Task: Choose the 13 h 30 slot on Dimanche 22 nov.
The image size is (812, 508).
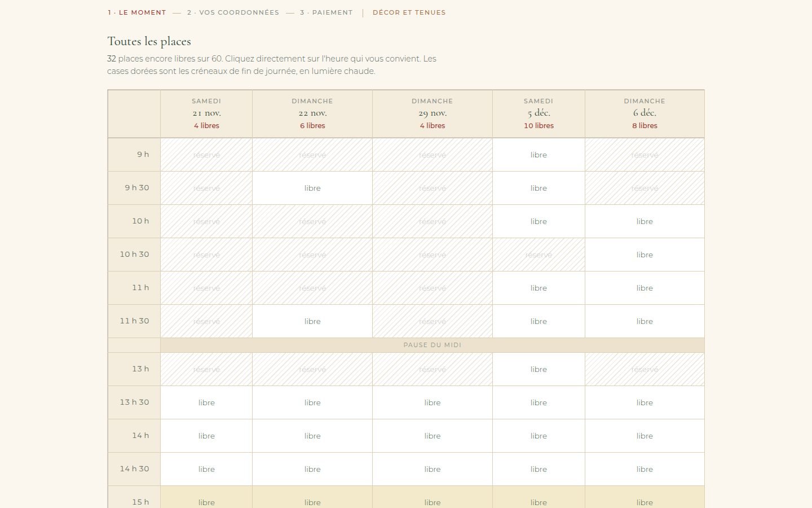Action: 312,402
